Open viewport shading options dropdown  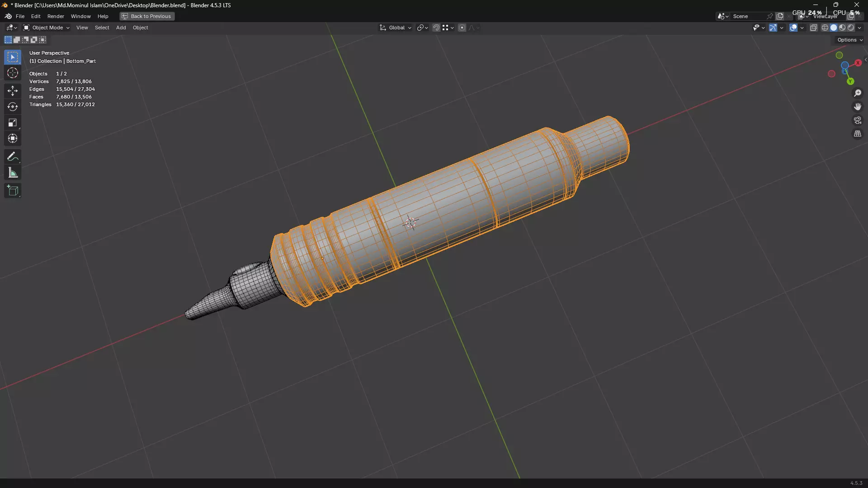(860, 28)
